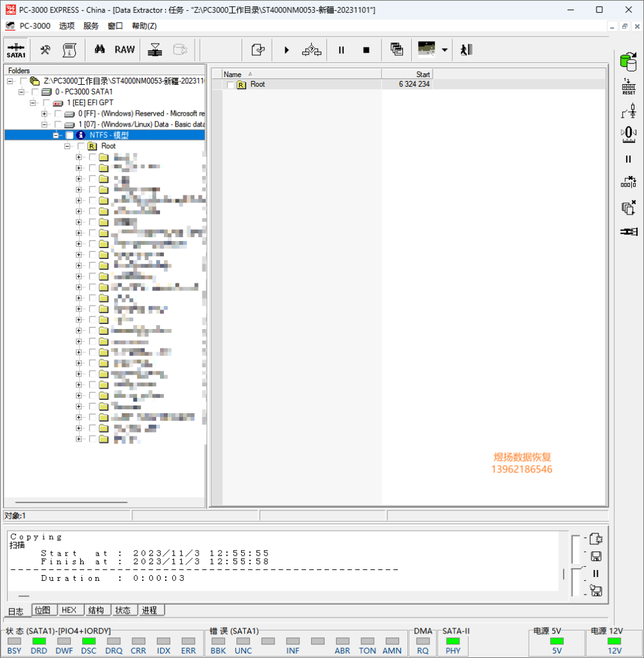644x658 pixels.
Task: Click the SATA1 port toolbar icon
Action: [16, 50]
